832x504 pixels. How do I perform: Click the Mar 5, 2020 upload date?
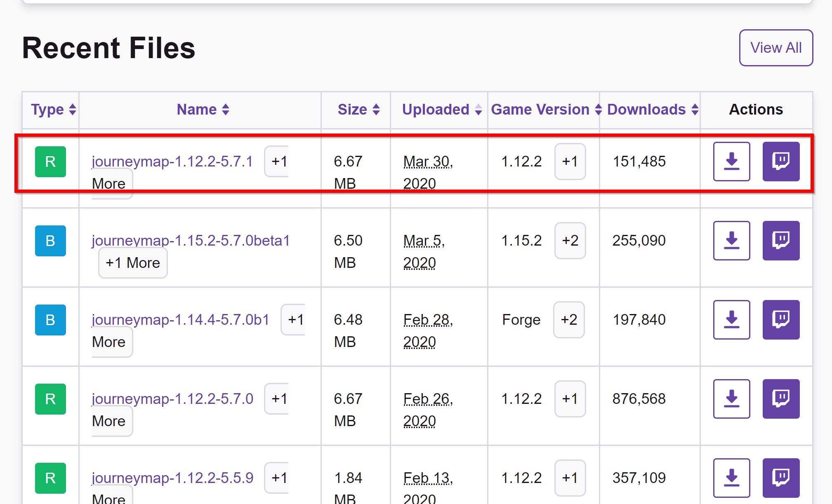click(424, 251)
